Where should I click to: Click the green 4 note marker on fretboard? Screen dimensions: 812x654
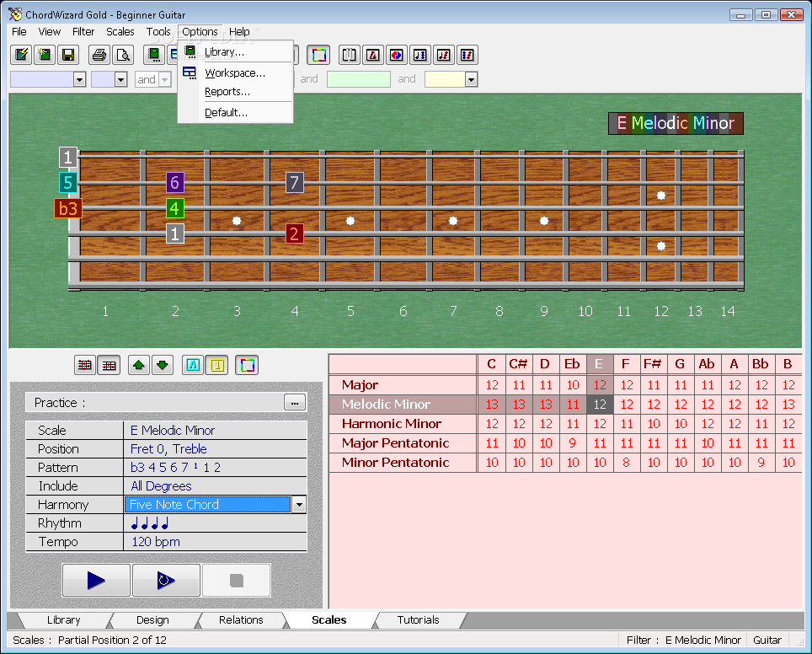coord(175,208)
